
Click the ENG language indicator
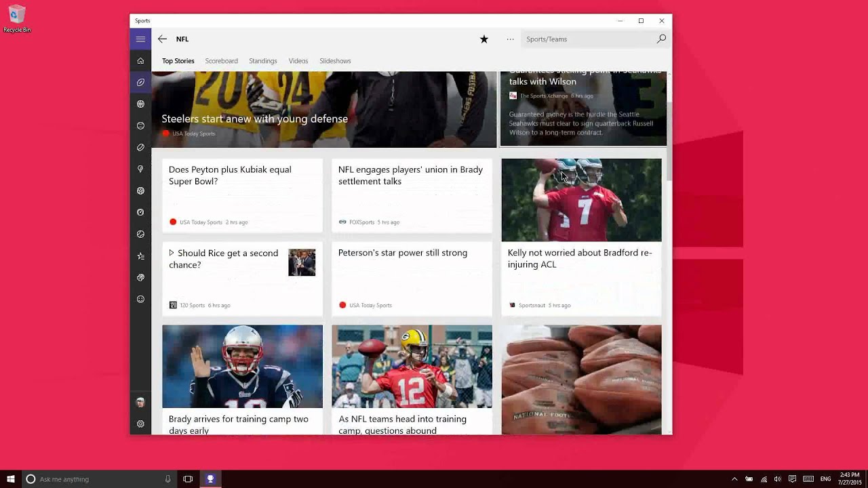(825, 479)
